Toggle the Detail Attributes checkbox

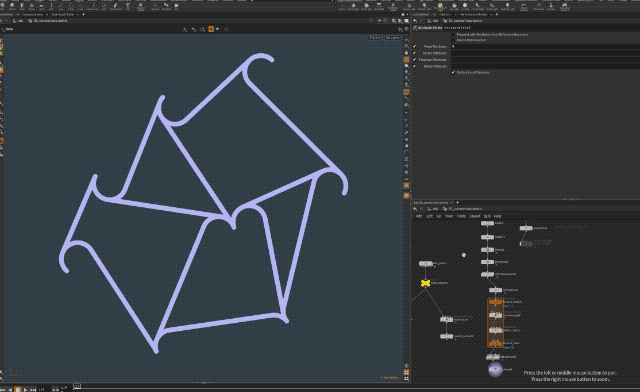414,66
